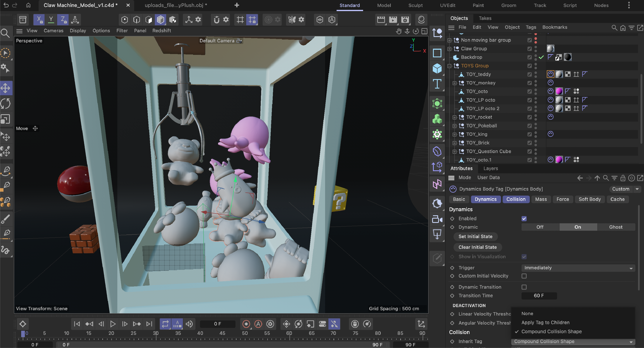Set Dynamic to Ghost

coord(616,227)
